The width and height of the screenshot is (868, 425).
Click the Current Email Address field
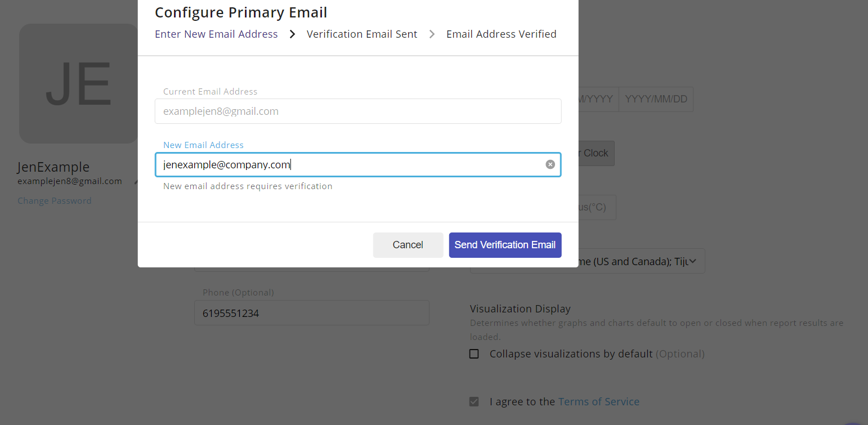pyautogui.click(x=358, y=111)
